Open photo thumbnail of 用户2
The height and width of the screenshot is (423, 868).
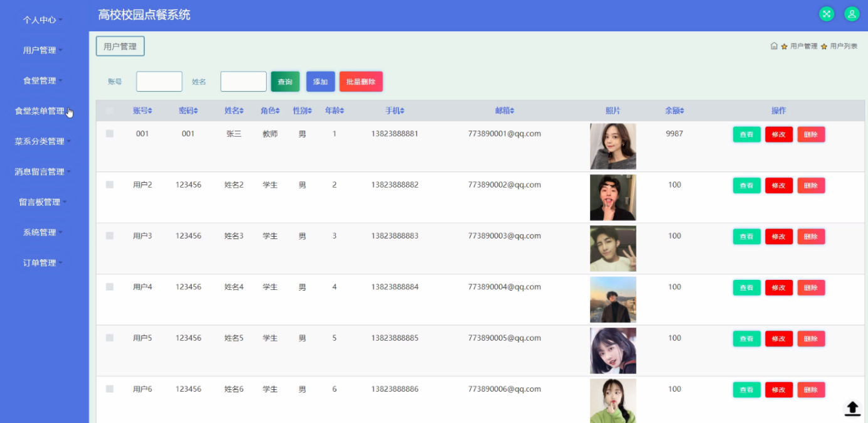613,198
